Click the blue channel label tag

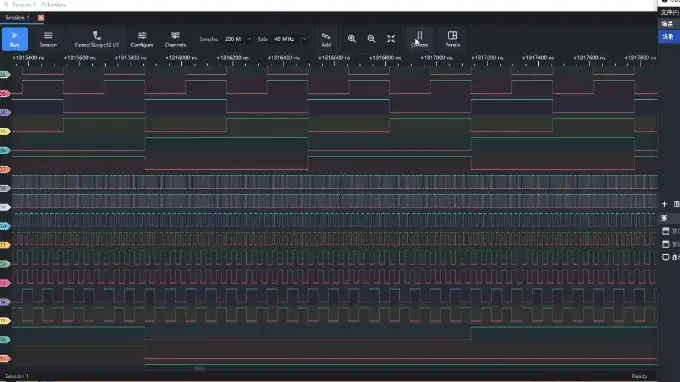click(5, 226)
